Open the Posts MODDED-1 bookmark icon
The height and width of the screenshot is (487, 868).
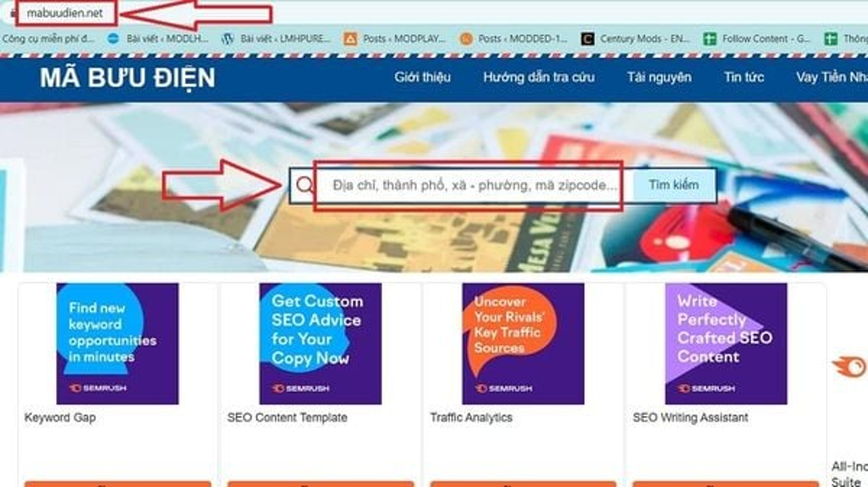click(466, 38)
